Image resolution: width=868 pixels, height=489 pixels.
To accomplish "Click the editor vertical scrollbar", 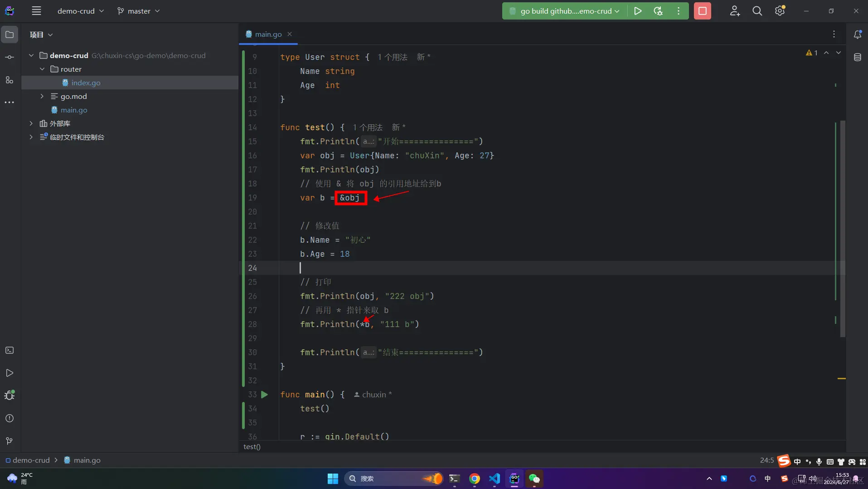I will click(843, 229).
